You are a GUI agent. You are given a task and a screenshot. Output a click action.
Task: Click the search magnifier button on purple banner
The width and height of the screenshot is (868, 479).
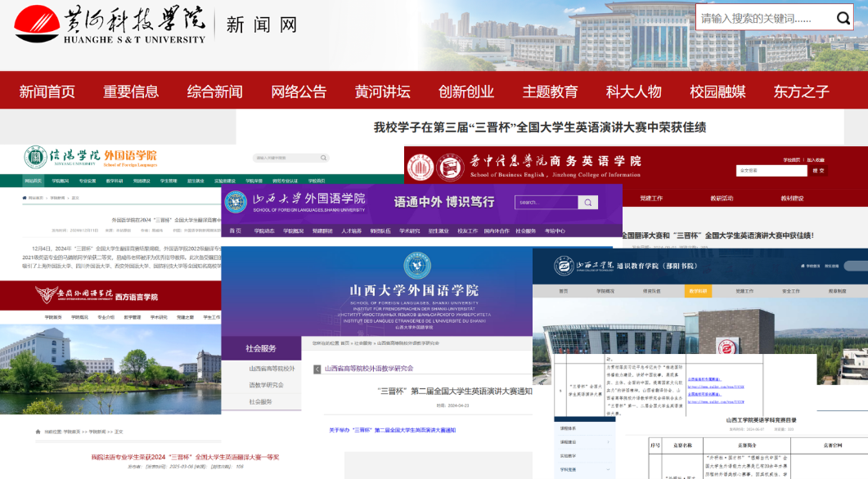588,203
